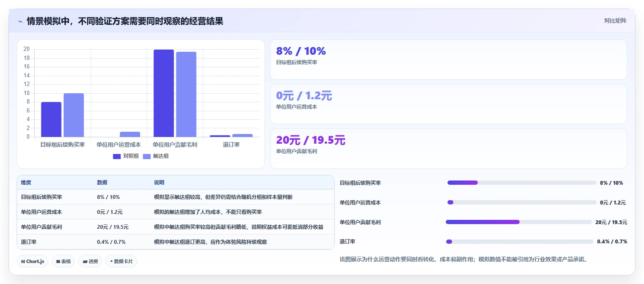Click the 说明 column header
Image resolution: width=644 pixels, height=284 pixels.
159,183
